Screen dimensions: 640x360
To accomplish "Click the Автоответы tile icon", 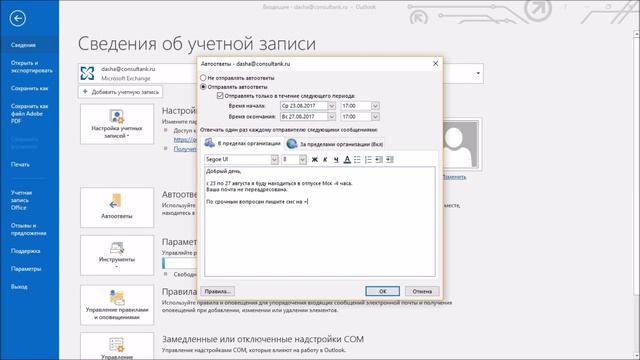I will point(116,201).
